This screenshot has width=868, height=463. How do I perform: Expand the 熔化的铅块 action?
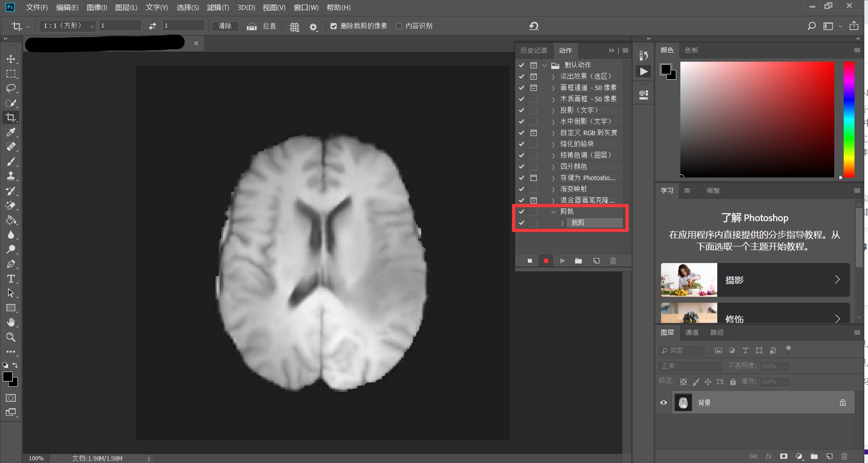click(553, 144)
